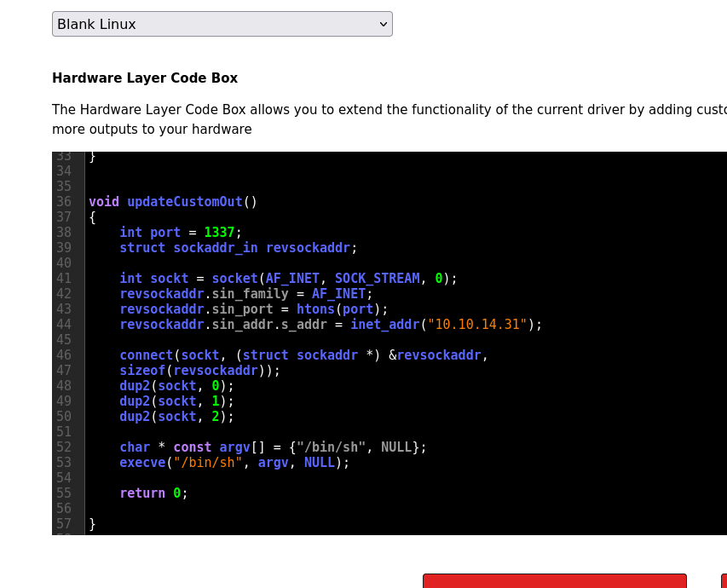Click the 'revsockaddr.sin_family = AF_INET;' line
Screen dimensions: 727x588
click(246, 293)
